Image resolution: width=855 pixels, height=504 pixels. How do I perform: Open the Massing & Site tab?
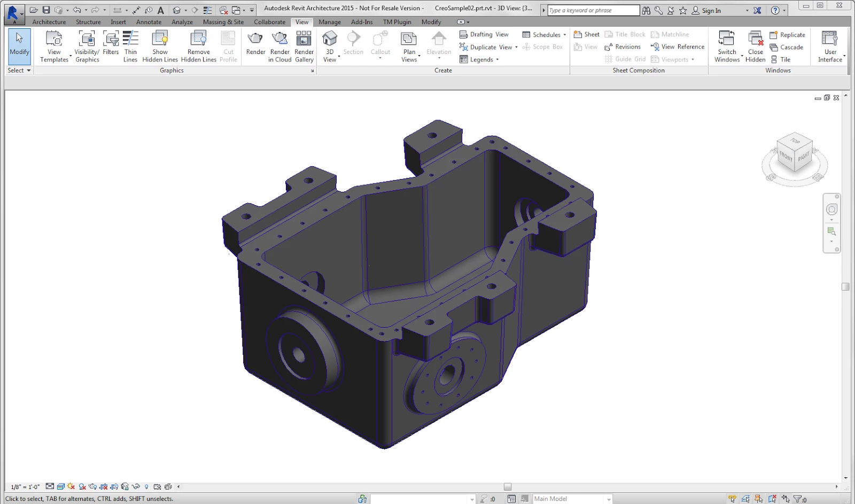pos(223,22)
